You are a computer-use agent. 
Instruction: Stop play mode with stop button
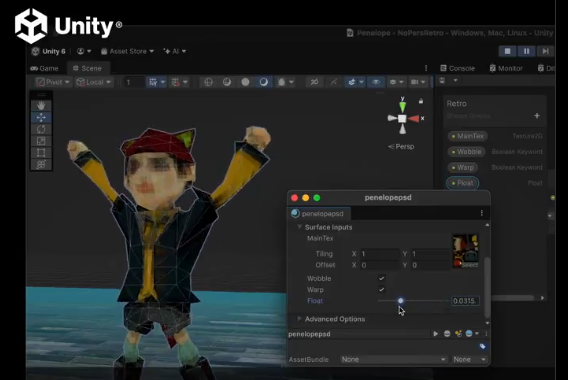point(508,51)
